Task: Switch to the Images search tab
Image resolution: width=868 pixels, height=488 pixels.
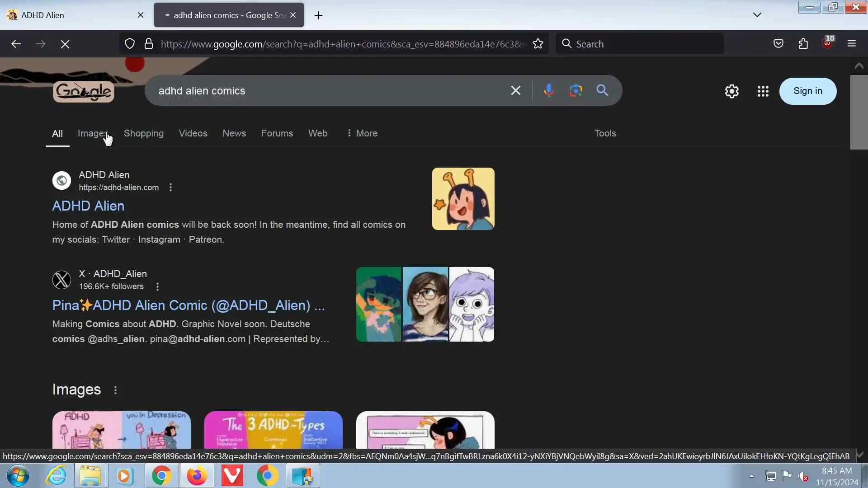Action: click(92, 133)
